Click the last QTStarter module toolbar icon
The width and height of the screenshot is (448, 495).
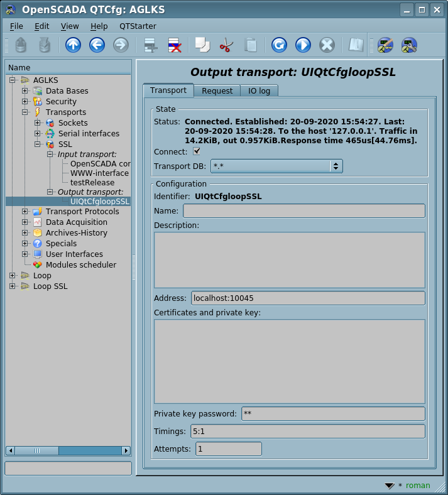pos(409,45)
